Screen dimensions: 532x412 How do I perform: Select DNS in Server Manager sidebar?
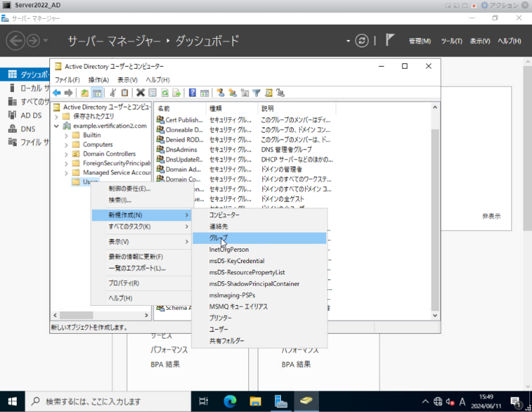[25, 129]
